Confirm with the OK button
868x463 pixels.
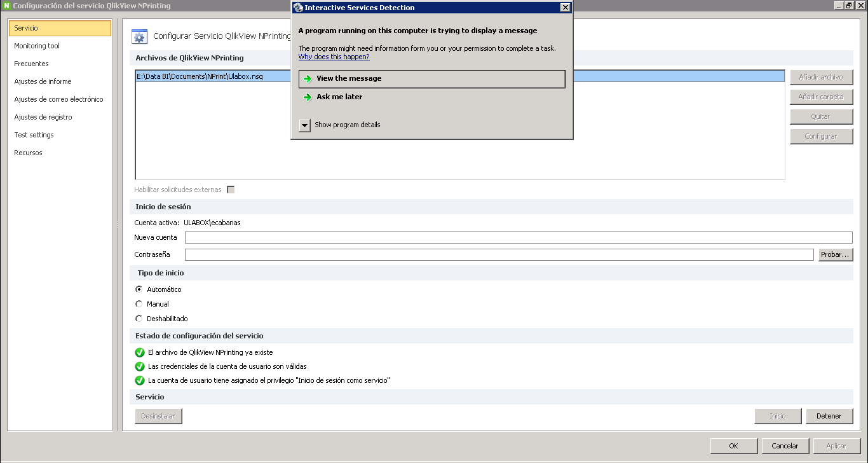click(x=733, y=446)
